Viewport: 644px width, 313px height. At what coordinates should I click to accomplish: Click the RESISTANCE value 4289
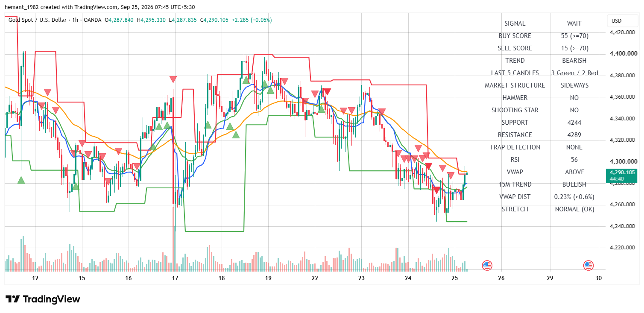coord(574,135)
